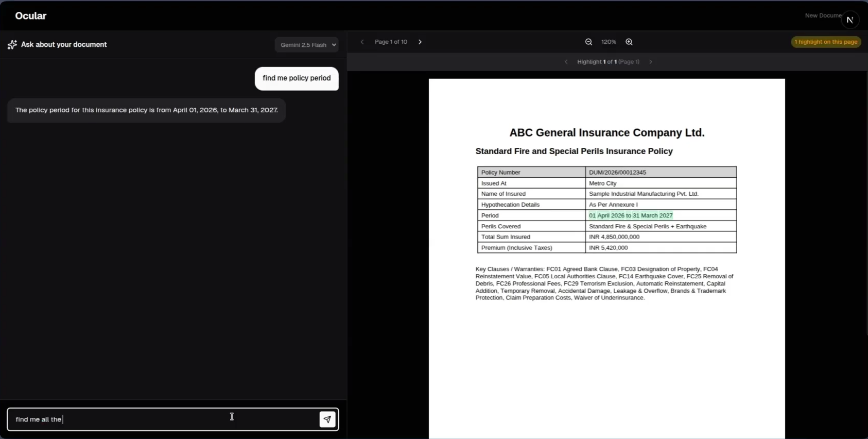
Task: Click the Page 1 of 10 indicator
Action: click(391, 42)
